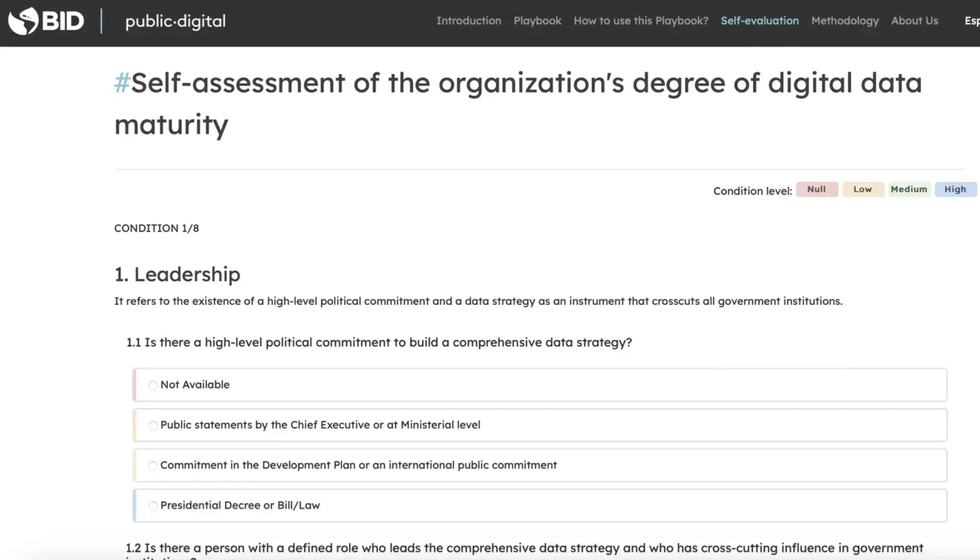Viewport: 980px width, 560px height.
Task: Click the Self-evaluation nav icon
Action: pos(759,20)
